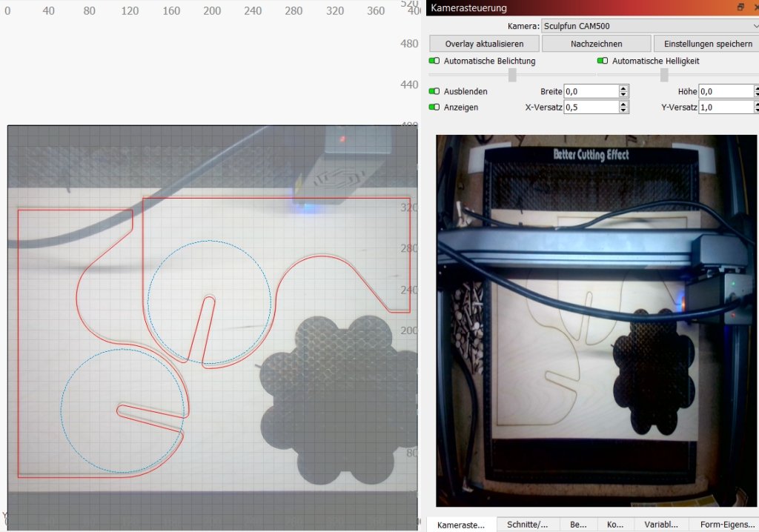Toggle Automatische Belichtung switch
This screenshot has height=532, width=759.
click(434, 61)
